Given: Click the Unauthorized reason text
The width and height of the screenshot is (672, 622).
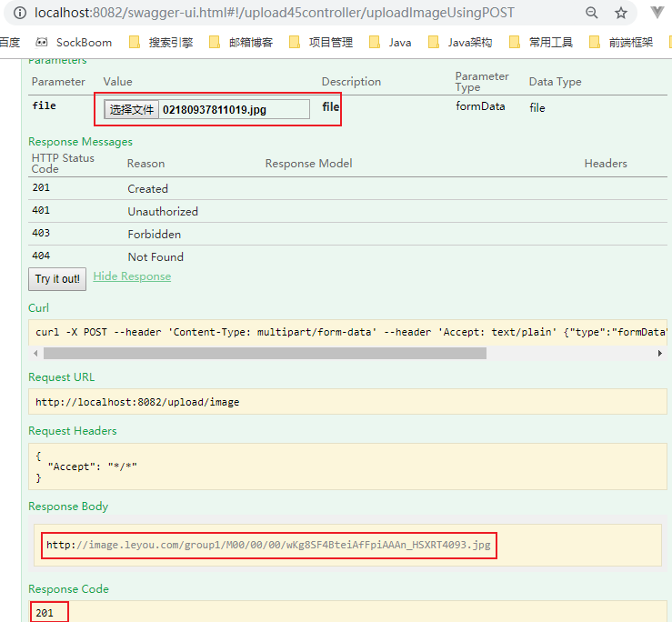Looking at the screenshot, I should click(163, 212).
